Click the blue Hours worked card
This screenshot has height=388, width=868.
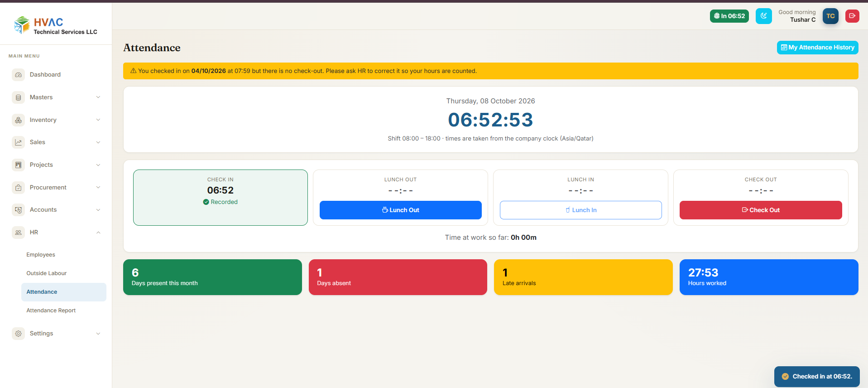(x=769, y=277)
